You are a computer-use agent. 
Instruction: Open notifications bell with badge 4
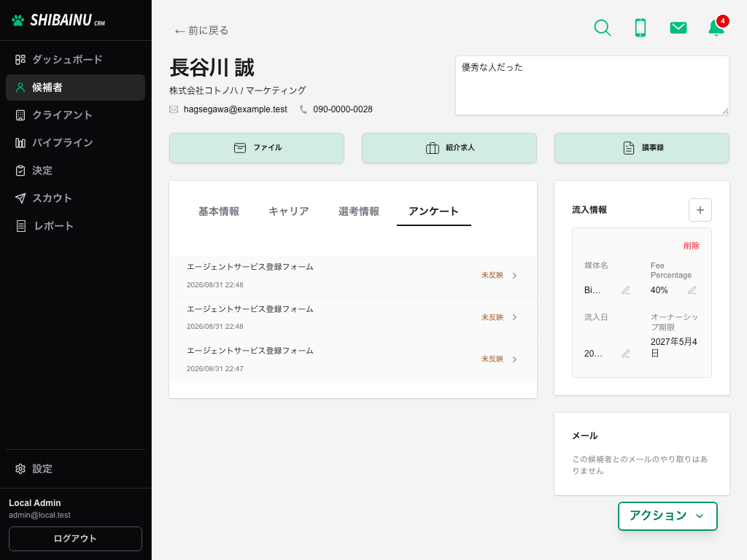tap(716, 27)
